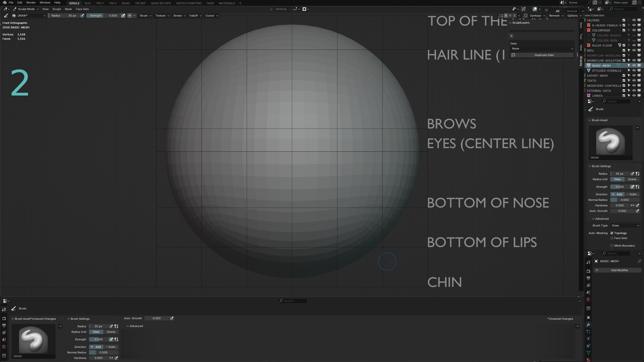The width and height of the screenshot is (644, 362).
Task: Click the right panel DRAW brush thumbnail
Action: coord(611,143)
